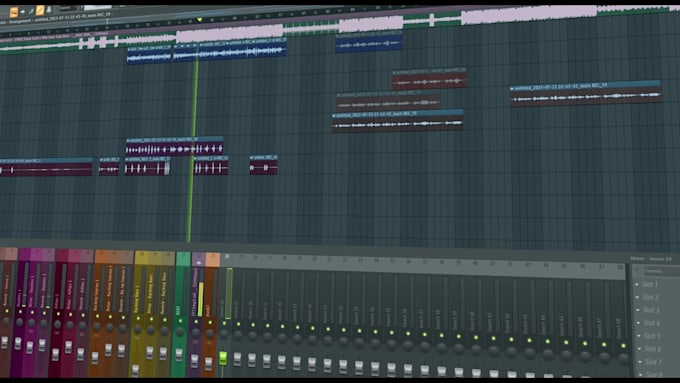Toggle mute LED on first yellow mixer track

(x=138, y=319)
